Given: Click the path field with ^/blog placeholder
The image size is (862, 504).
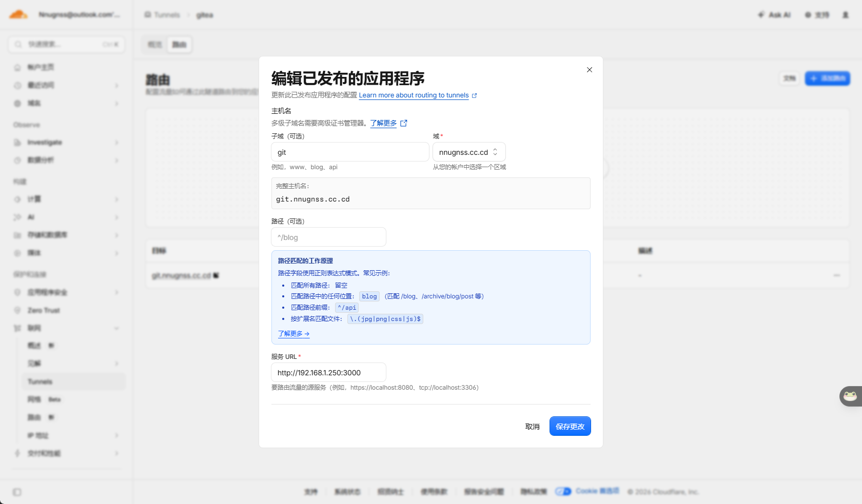Looking at the screenshot, I should tap(328, 237).
